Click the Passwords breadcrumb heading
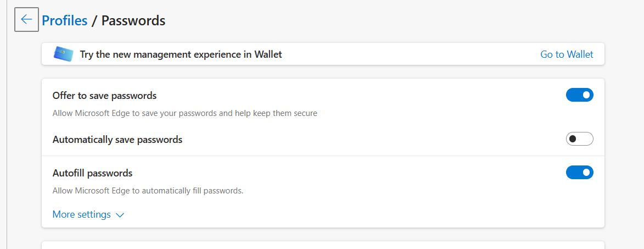 (133, 20)
